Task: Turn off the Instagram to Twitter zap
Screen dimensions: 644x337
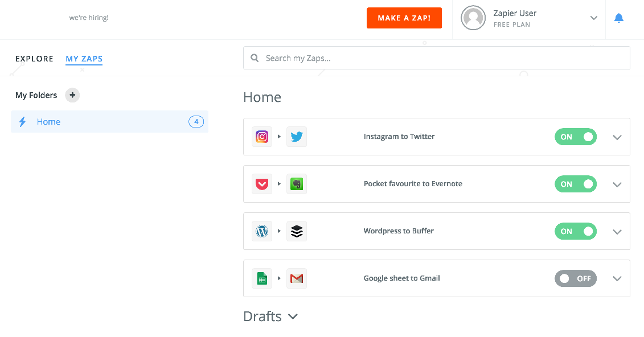Action: 576,137
